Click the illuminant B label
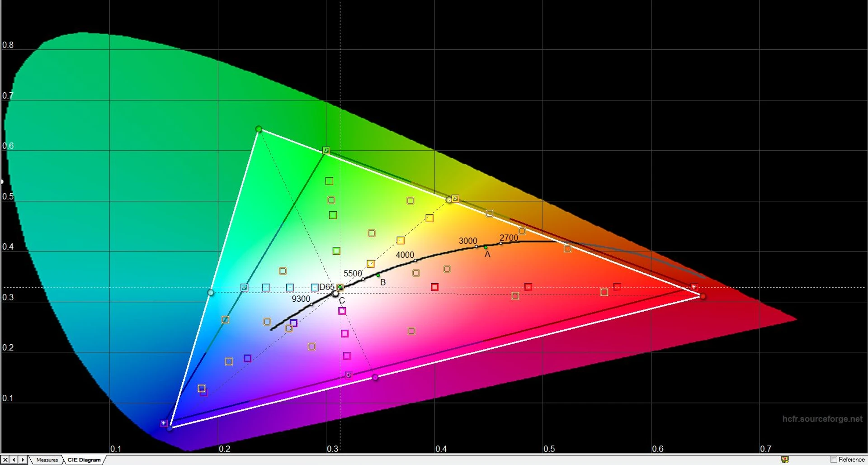The width and height of the screenshot is (868, 465). click(x=383, y=282)
